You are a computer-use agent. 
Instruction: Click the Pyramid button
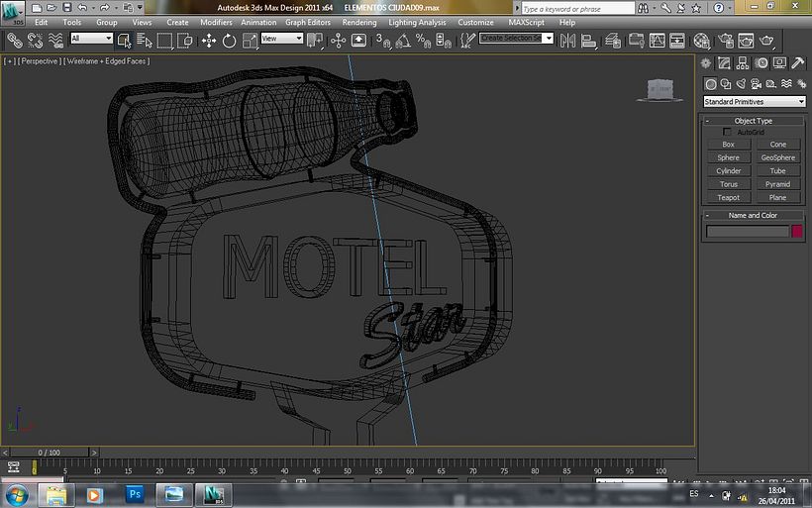(777, 184)
